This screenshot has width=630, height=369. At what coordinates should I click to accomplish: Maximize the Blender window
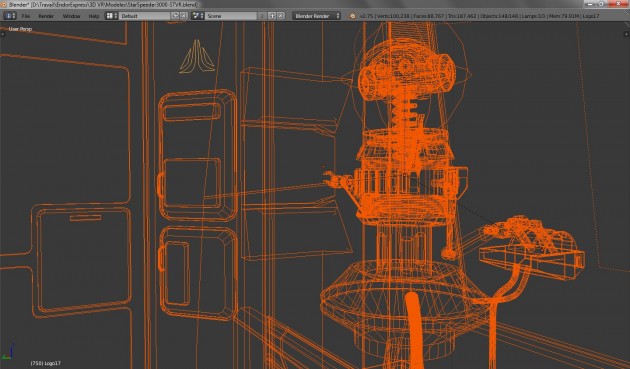pos(601,4)
